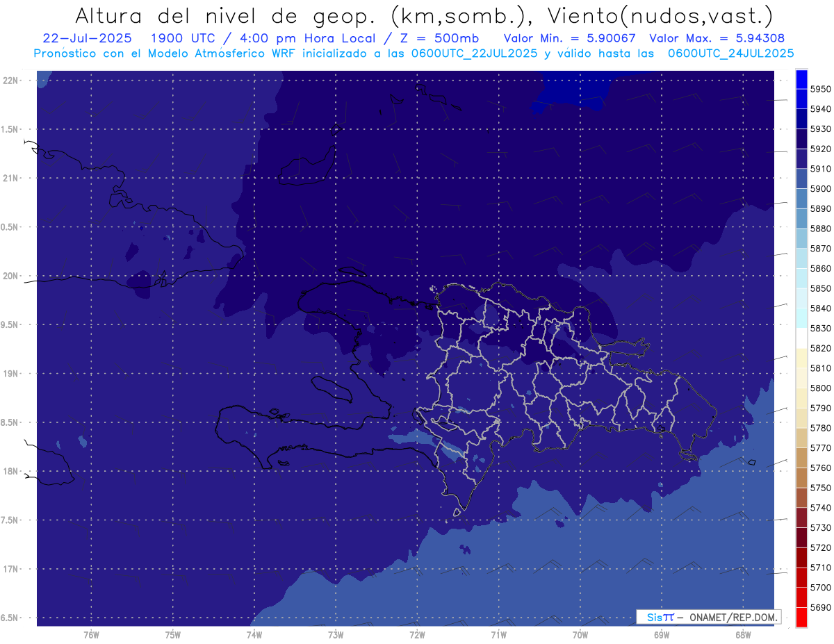Click the '5910' colorbar value
The image size is (834, 644).
coord(820,169)
